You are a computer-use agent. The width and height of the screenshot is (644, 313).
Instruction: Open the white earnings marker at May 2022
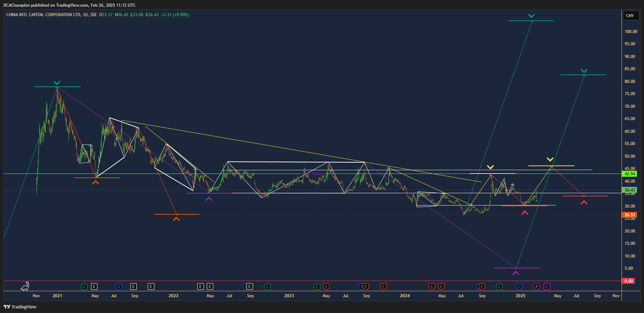210,287
